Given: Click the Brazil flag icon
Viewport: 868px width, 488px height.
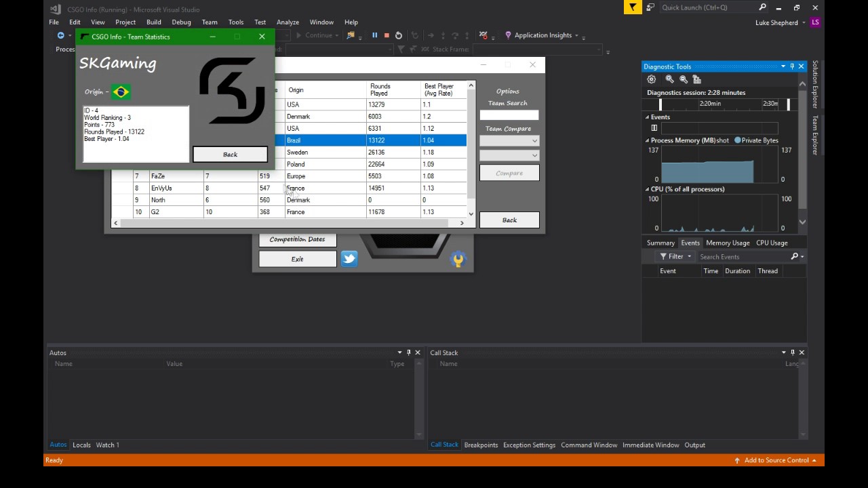Looking at the screenshot, I should tap(121, 91).
